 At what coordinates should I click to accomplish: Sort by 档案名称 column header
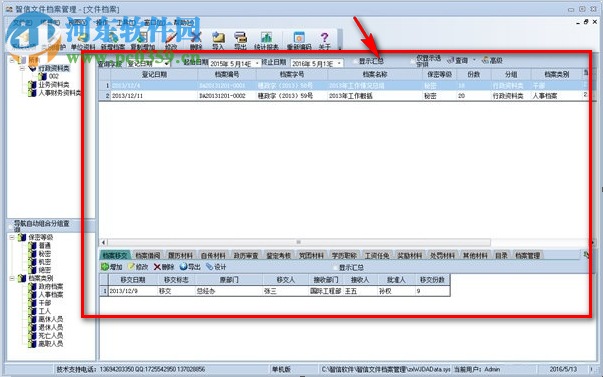pos(375,74)
